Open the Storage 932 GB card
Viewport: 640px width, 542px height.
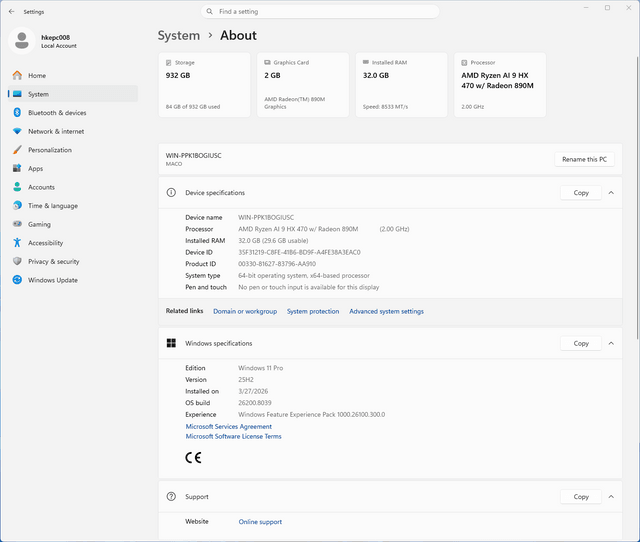pyautogui.click(x=204, y=85)
